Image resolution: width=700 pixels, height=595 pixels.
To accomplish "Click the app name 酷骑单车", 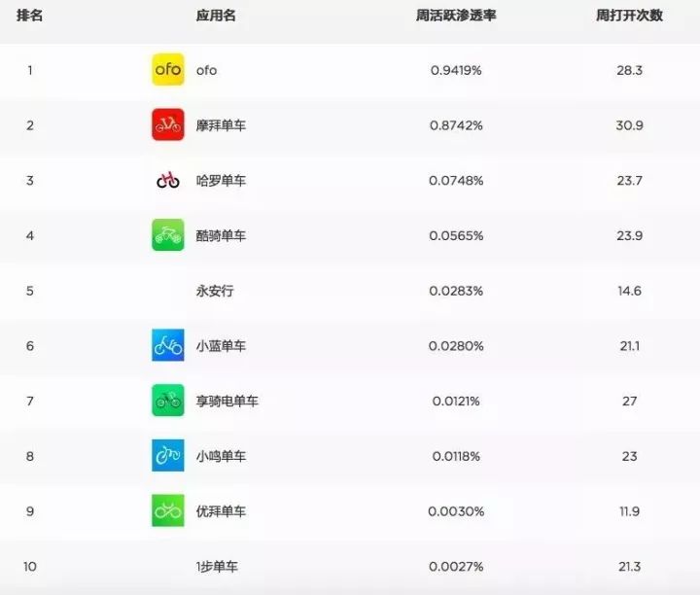I will [x=221, y=235].
